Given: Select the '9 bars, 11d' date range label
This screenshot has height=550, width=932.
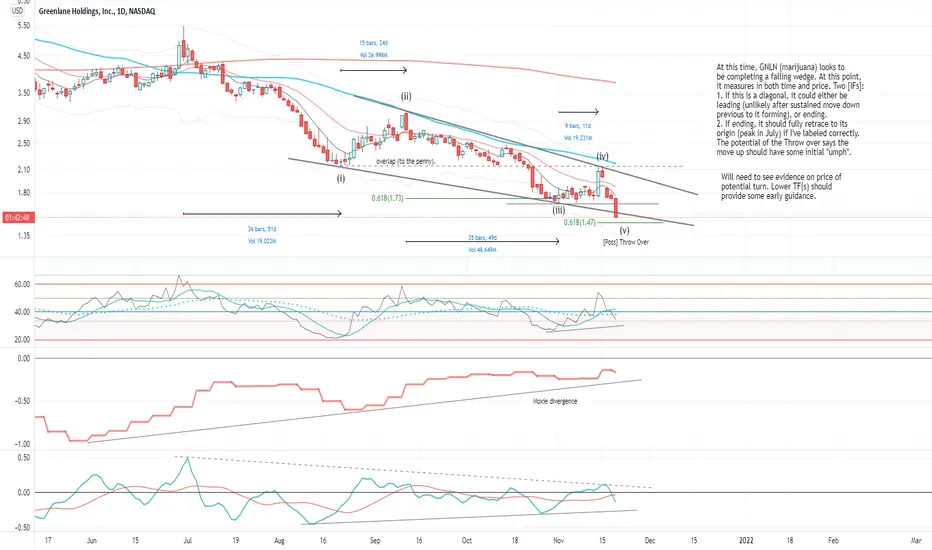Looking at the screenshot, I should pos(578,126).
